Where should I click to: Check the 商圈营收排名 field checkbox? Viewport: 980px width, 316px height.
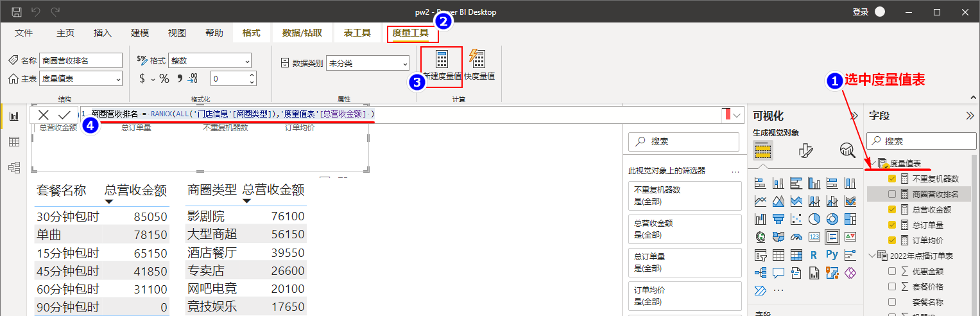click(x=892, y=194)
